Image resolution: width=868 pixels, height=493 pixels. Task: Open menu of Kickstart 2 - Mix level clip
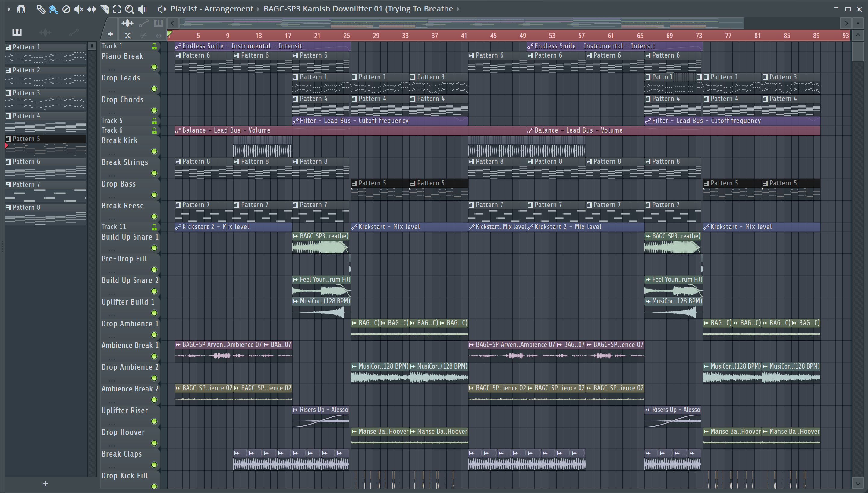(x=178, y=227)
